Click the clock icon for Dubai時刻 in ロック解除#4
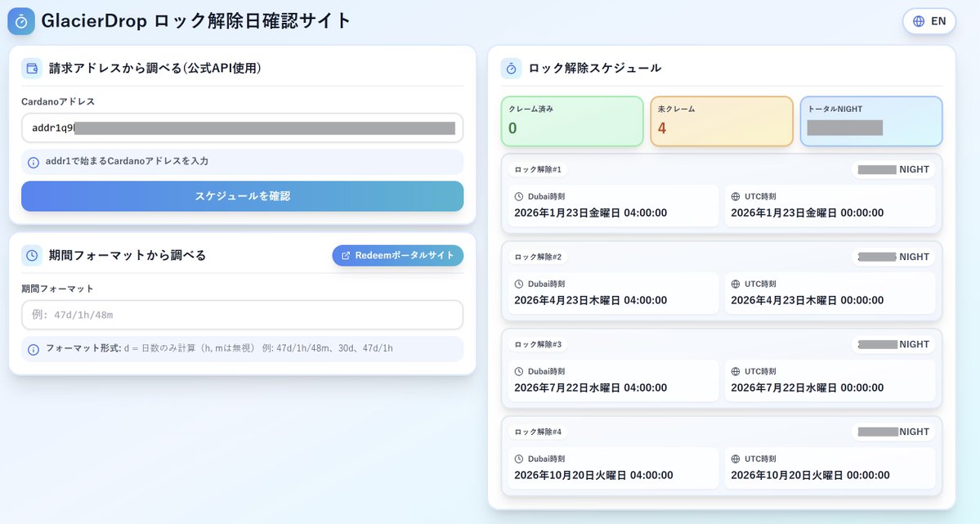Viewport: 980px width, 524px height. [519, 459]
